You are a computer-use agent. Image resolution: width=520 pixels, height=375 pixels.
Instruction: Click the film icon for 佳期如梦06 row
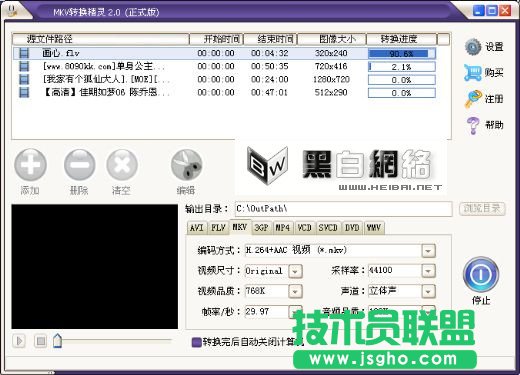(x=24, y=92)
